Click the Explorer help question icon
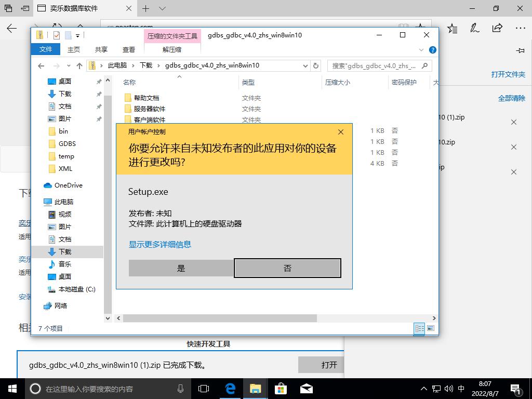The image size is (532, 399). (x=432, y=50)
